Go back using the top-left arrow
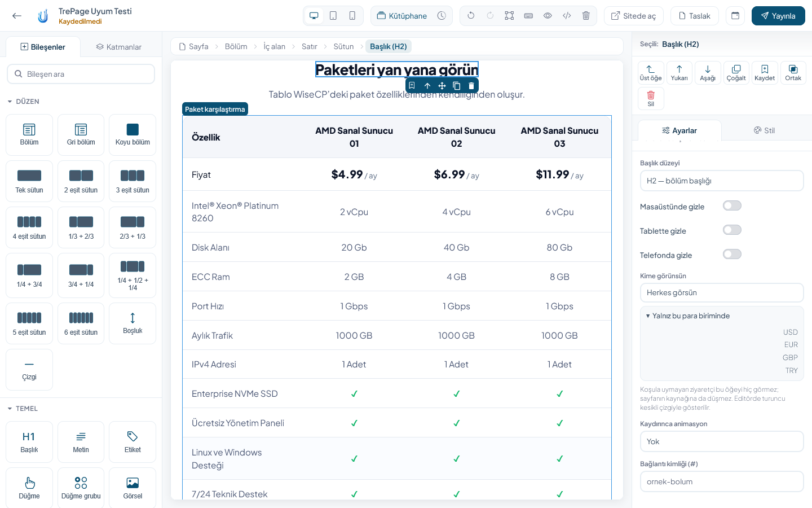This screenshot has width=812, height=508. coord(17,16)
